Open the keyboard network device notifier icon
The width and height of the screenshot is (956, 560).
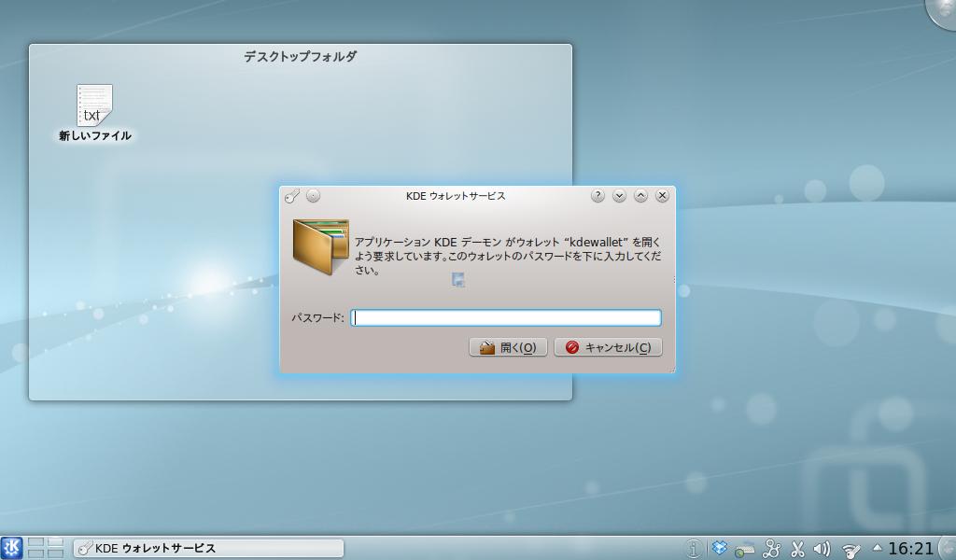744,549
